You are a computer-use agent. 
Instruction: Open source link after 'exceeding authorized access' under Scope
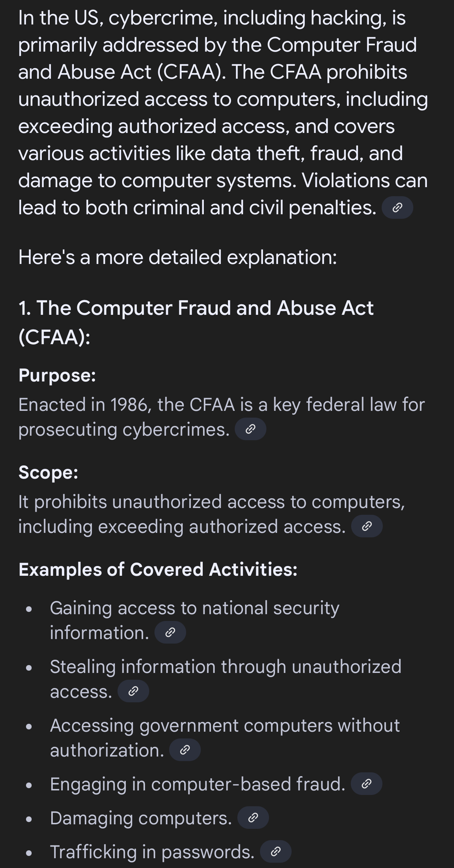click(367, 526)
